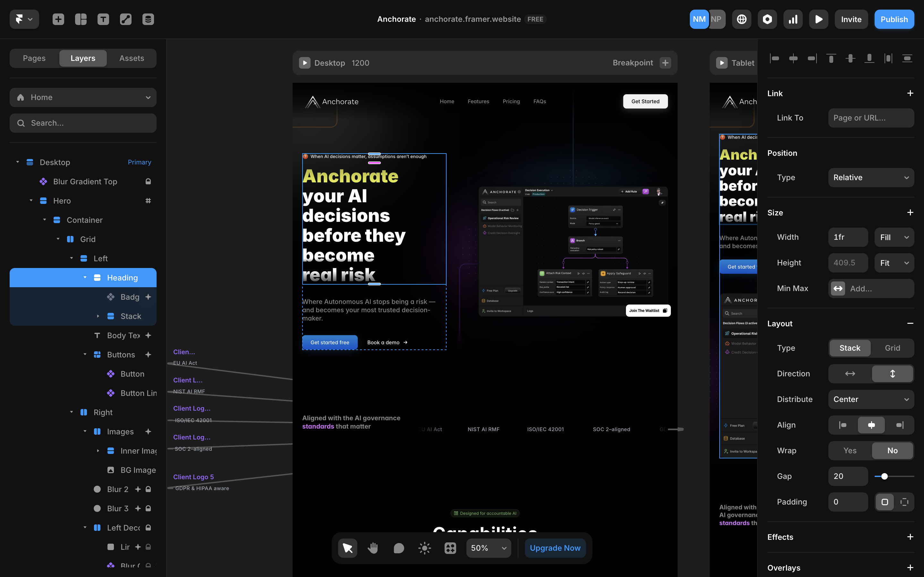Open the globe localization icon

point(741,19)
